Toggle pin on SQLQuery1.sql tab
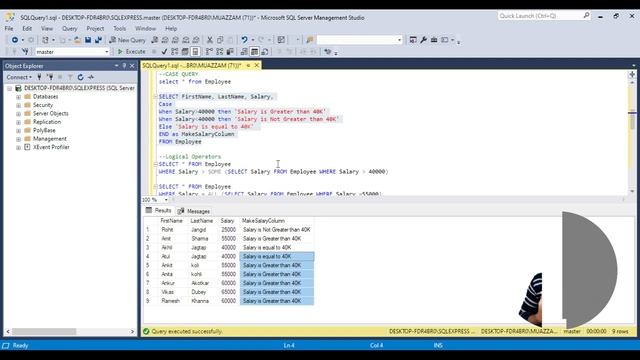The height and width of the screenshot is (360, 640). tap(248, 65)
